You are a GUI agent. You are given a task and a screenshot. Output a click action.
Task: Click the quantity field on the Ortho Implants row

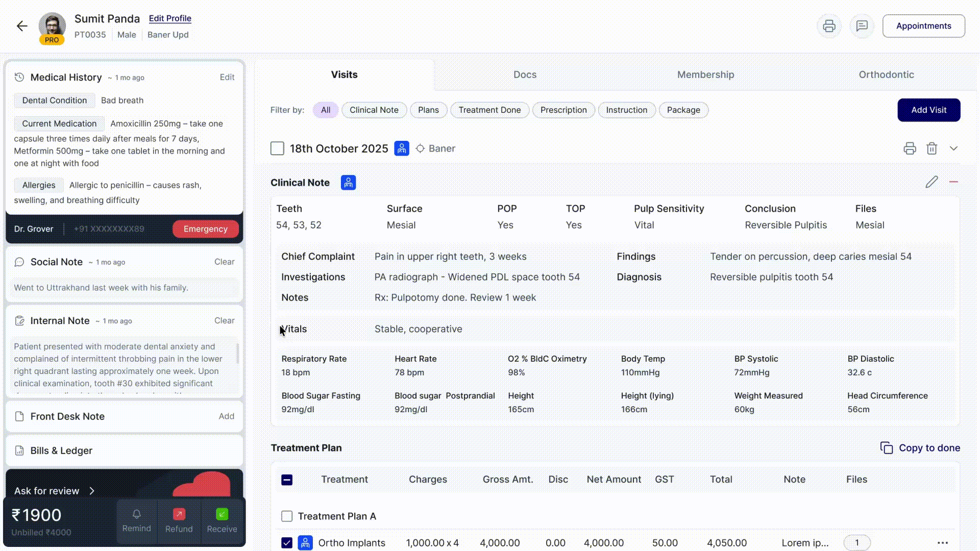click(x=856, y=543)
